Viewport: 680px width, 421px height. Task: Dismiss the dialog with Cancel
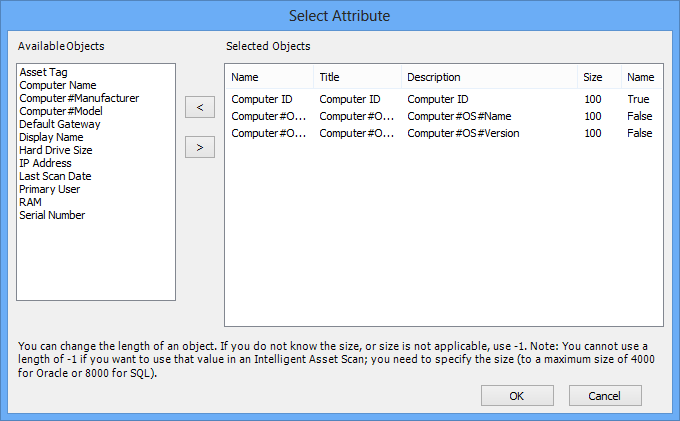[x=605, y=395]
